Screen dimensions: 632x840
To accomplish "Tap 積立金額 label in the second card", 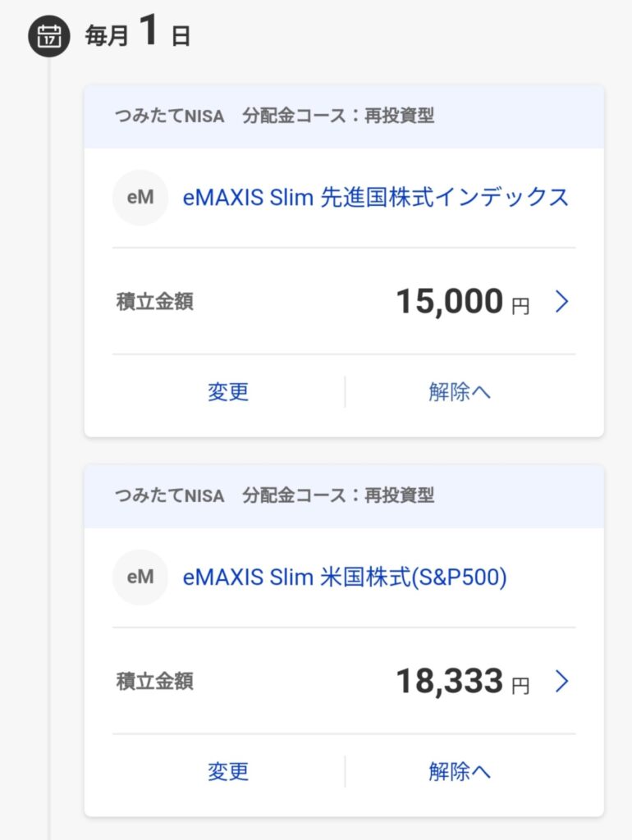I will pyautogui.click(x=155, y=682).
